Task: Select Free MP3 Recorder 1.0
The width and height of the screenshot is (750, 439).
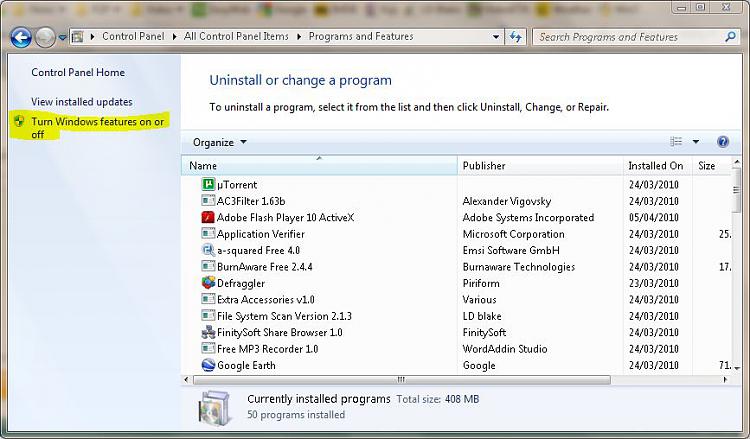Action: click(x=267, y=349)
